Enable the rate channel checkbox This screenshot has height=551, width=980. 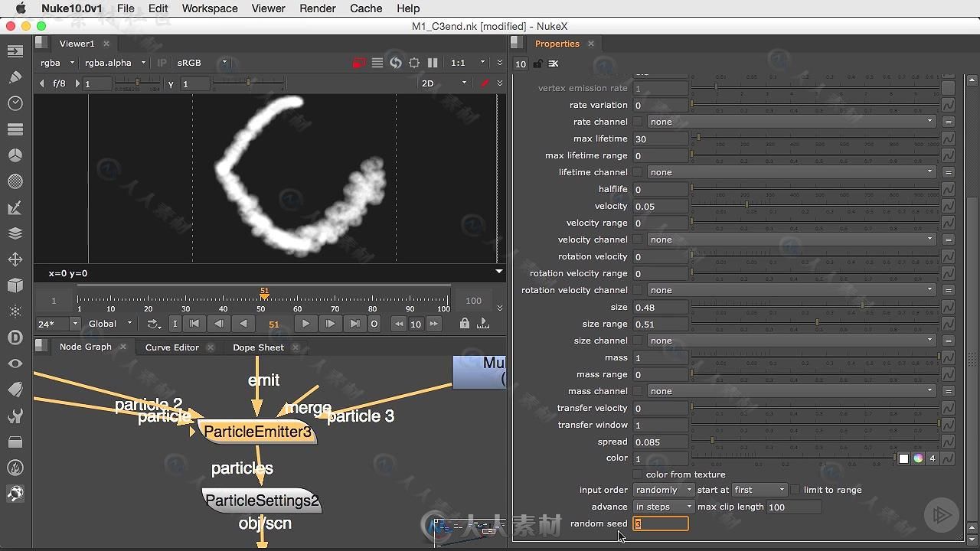tap(637, 122)
